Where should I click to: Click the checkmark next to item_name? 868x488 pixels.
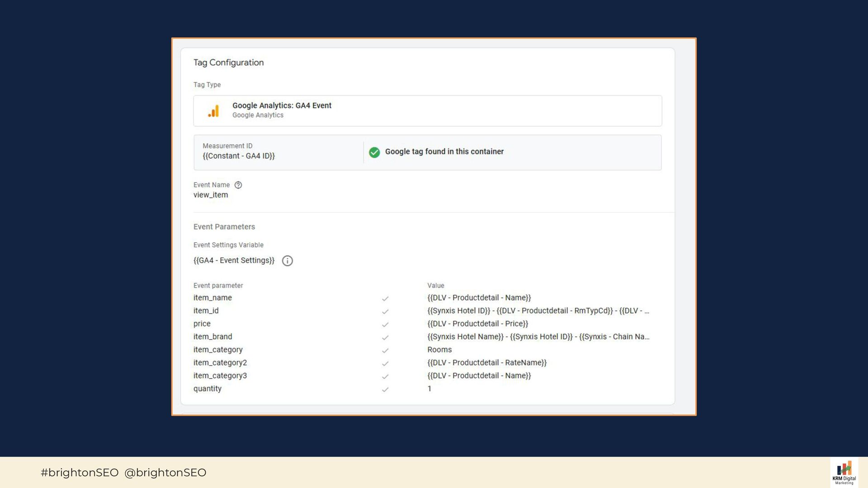385,299
